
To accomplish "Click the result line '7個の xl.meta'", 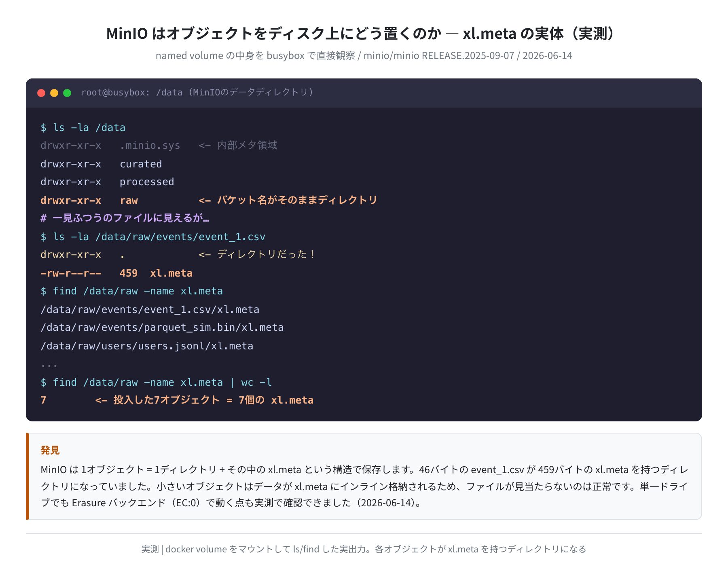I will [177, 400].
